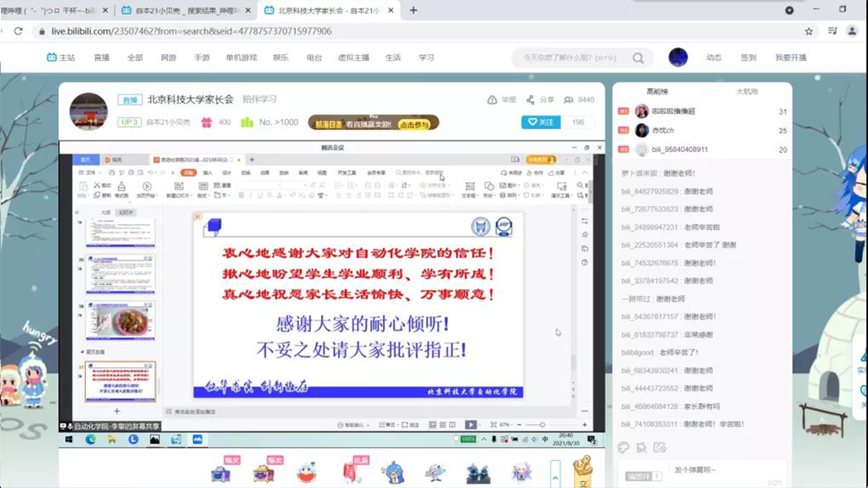Click the Bilibili search magnifier icon
Screen dimensions: 868x488
637,57
